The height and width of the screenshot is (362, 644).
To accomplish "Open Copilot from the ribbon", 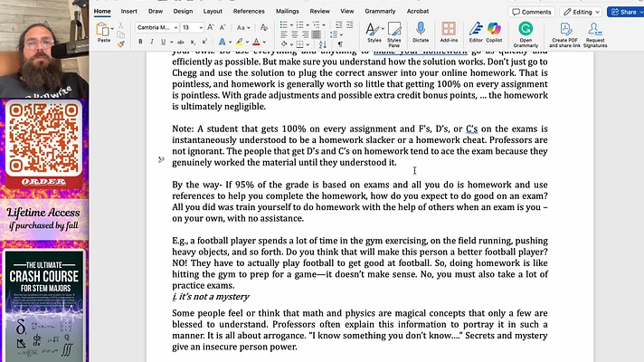I will (x=494, y=33).
